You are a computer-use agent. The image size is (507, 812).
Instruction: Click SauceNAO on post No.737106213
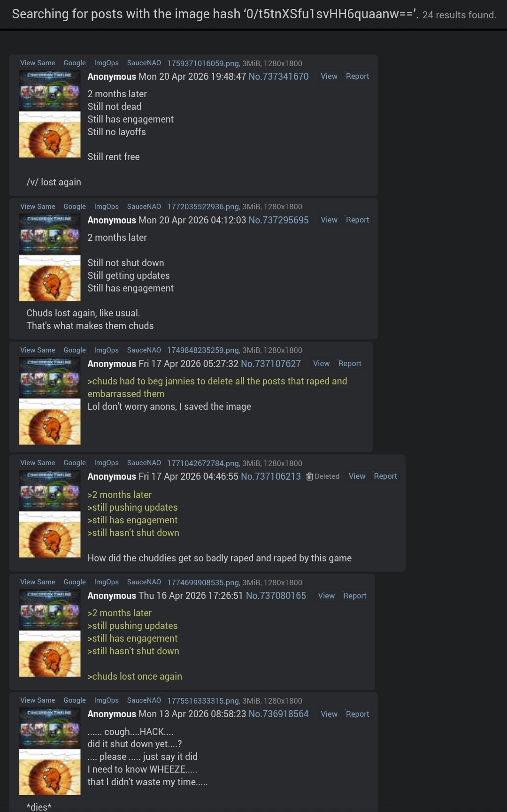click(144, 463)
